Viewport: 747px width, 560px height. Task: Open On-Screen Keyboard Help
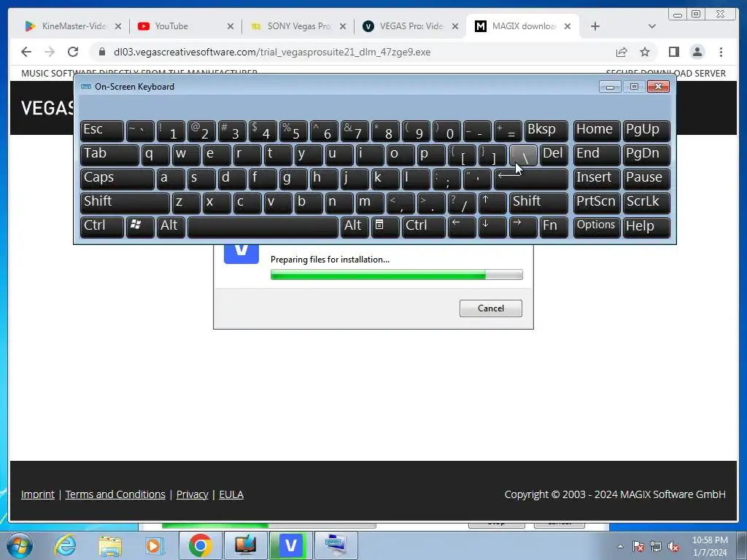click(646, 227)
